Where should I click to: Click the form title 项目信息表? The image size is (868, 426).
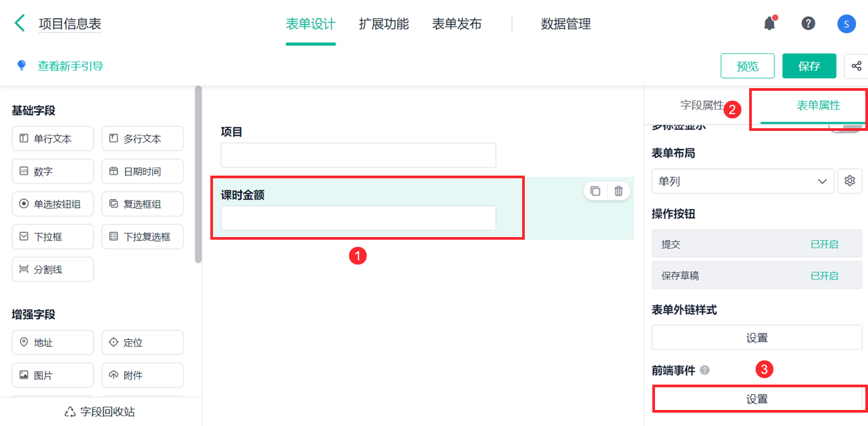tap(70, 25)
